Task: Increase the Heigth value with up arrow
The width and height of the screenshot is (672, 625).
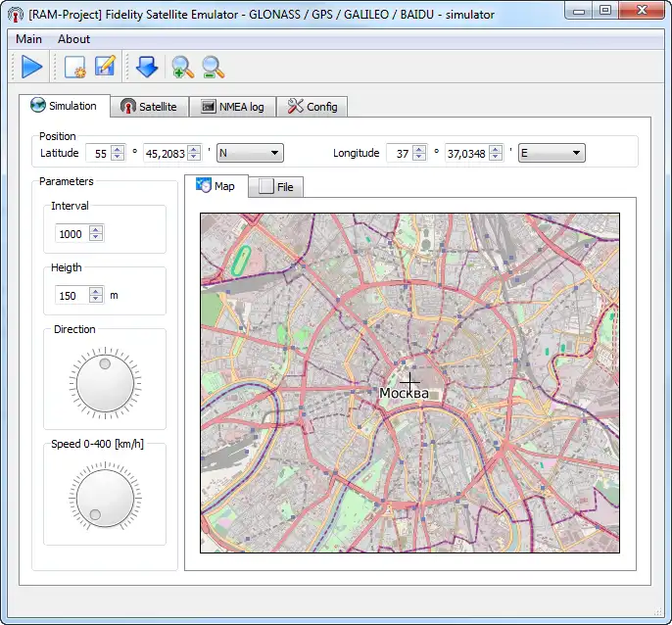Action: (x=96, y=290)
